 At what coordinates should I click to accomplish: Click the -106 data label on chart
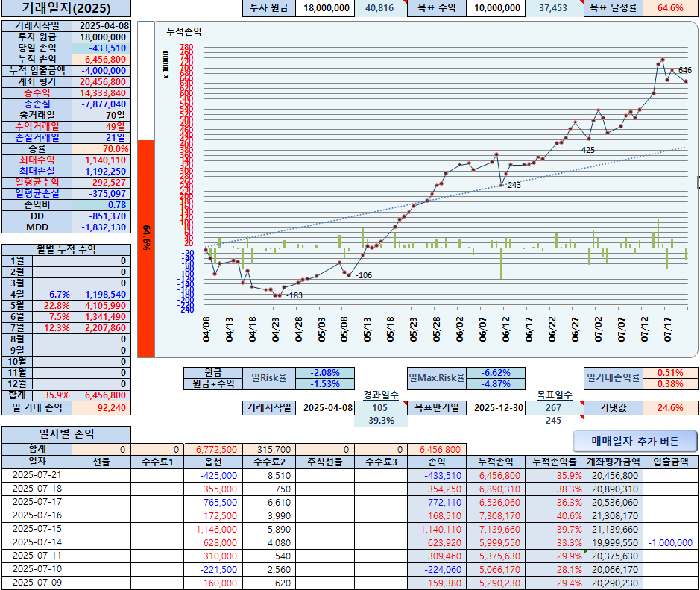364,275
